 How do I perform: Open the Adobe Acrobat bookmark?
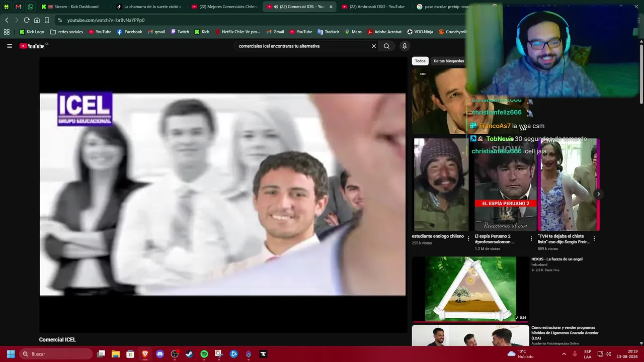point(384,32)
